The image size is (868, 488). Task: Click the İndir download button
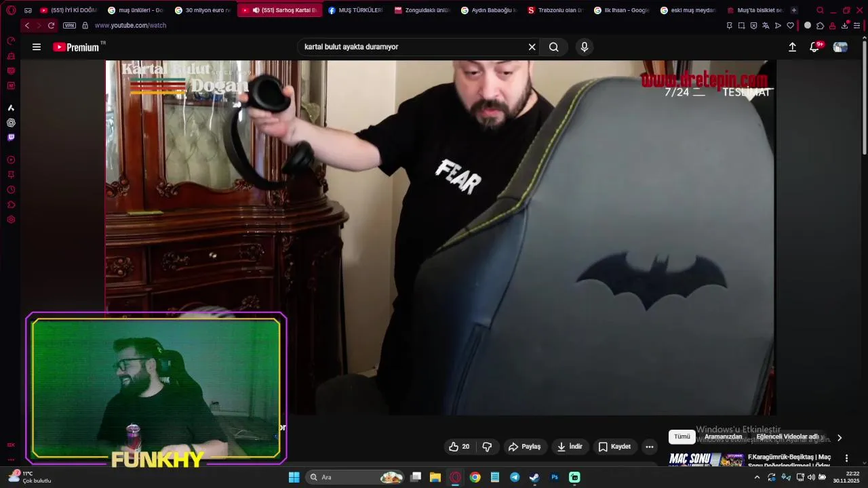(570, 447)
